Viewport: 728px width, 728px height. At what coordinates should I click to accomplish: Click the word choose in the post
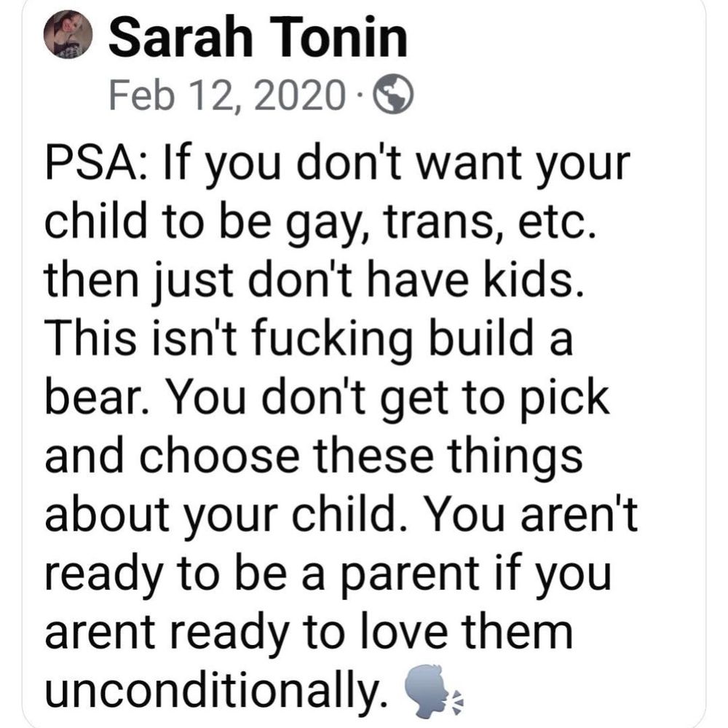(218, 456)
